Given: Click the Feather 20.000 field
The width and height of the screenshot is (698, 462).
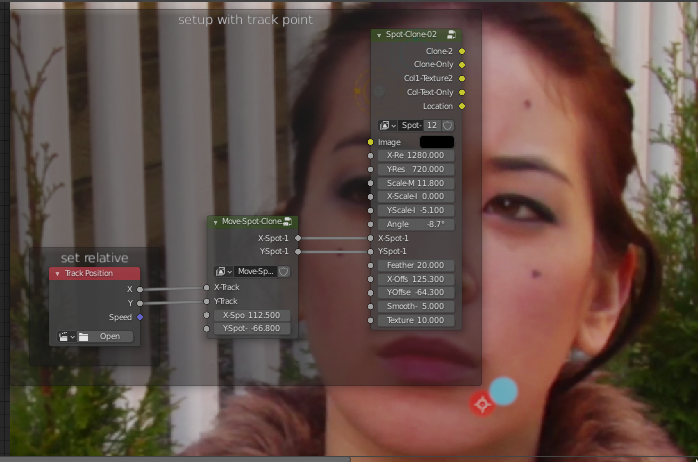Looking at the screenshot, I should tap(415, 266).
